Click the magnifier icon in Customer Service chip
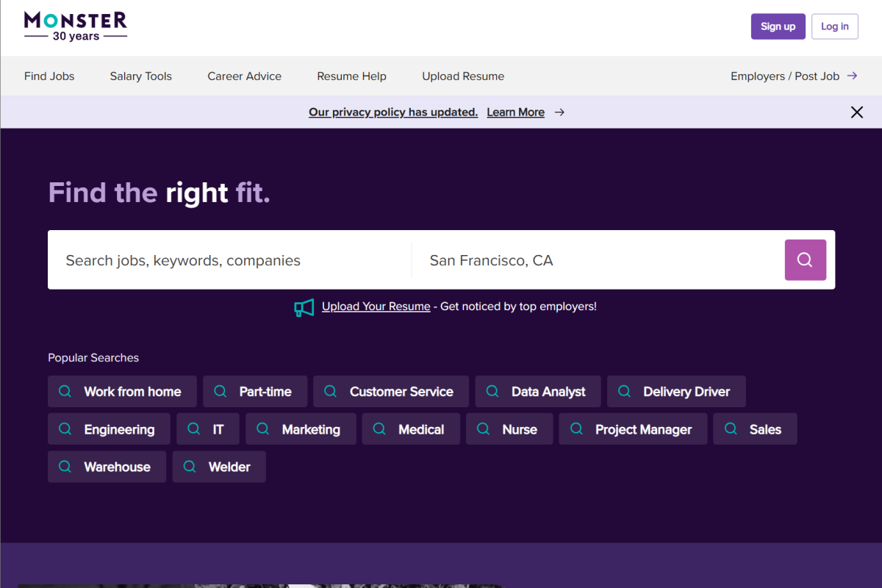Viewport: 882px width, 588px height. point(331,392)
